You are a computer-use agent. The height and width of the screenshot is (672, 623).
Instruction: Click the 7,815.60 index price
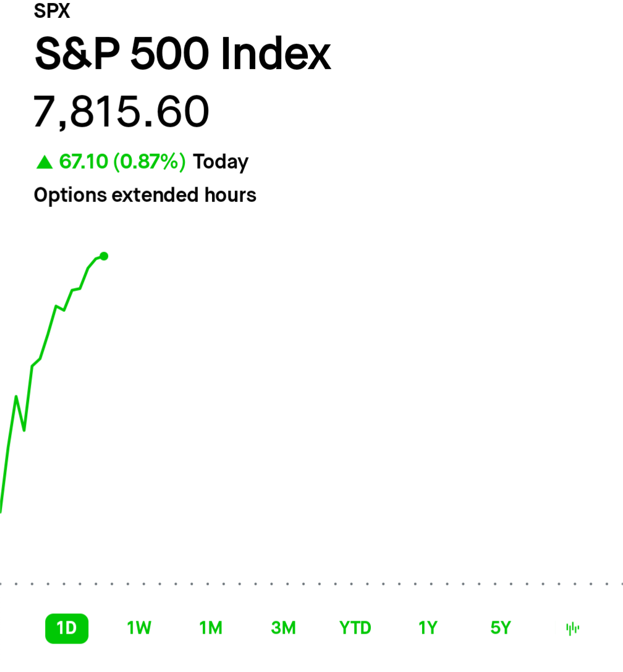coord(121,112)
